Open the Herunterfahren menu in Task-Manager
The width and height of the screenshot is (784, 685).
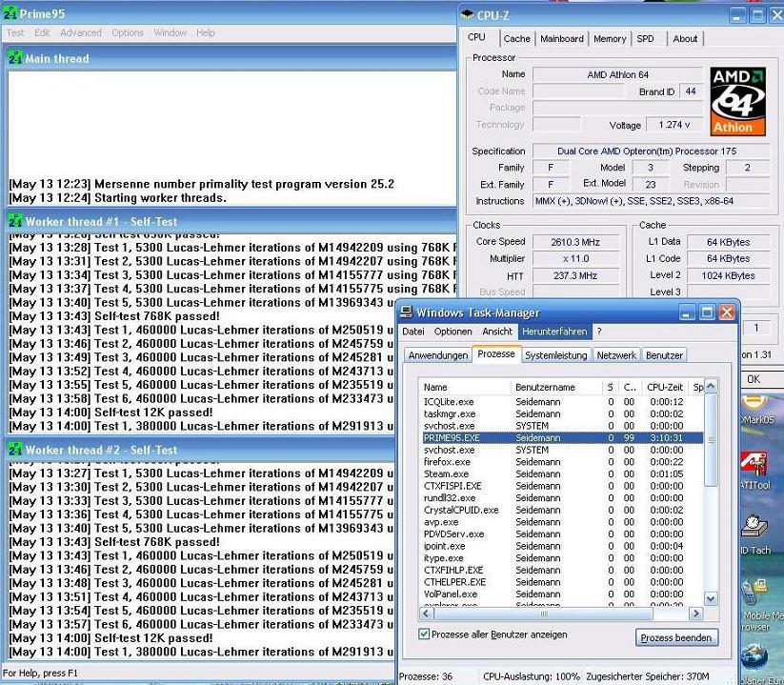pos(554,332)
